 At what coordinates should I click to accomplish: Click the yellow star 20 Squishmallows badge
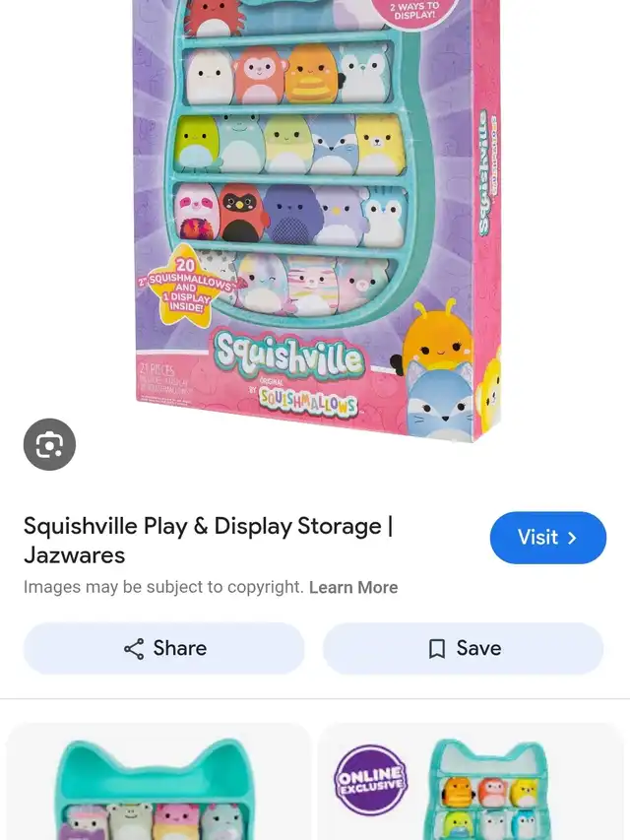coord(184,286)
